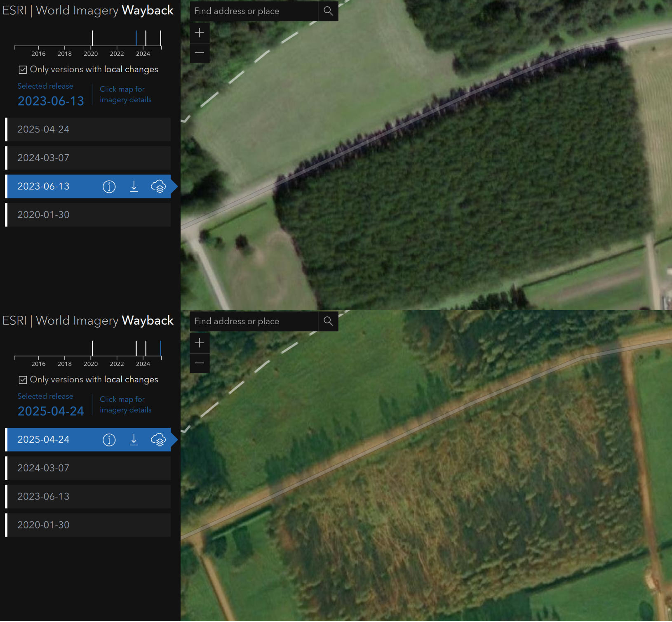Click the top 'World Imagery Wayback' title
Screen dimensions: 672x622
[105, 10]
